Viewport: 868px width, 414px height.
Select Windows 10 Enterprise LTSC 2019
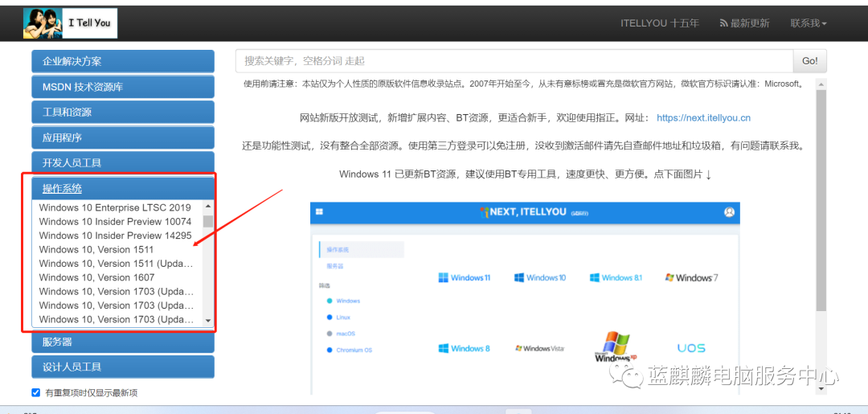click(x=115, y=207)
